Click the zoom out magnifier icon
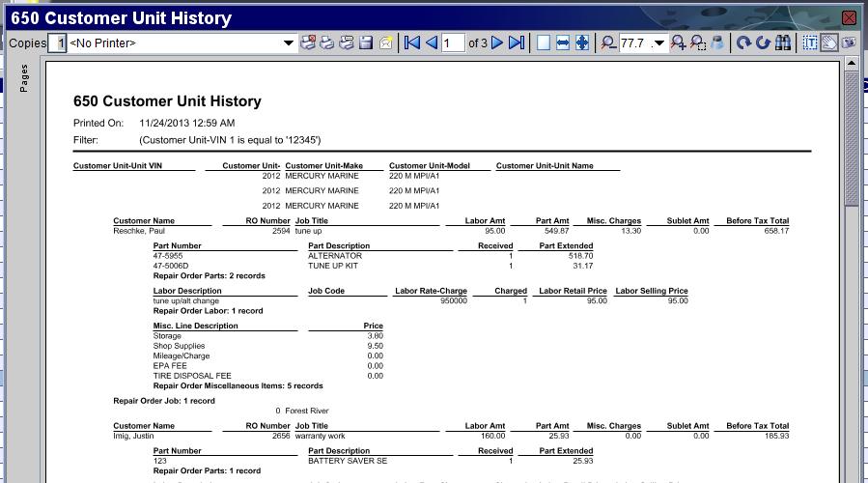This screenshot has width=868, height=483. (608, 43)
